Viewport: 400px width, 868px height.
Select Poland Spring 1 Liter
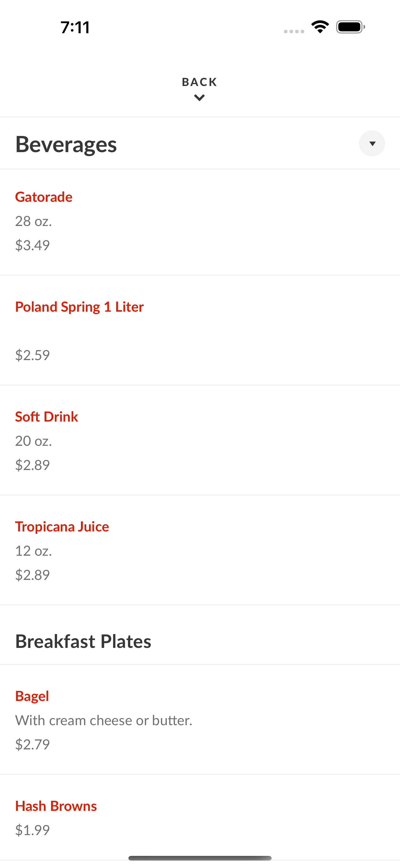click(x=200, y=330)
